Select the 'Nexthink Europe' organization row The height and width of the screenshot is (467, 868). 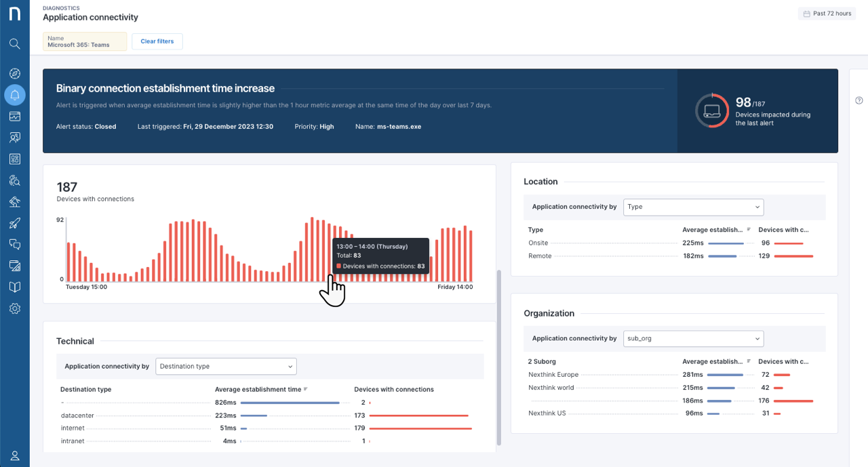coord(553,375)
